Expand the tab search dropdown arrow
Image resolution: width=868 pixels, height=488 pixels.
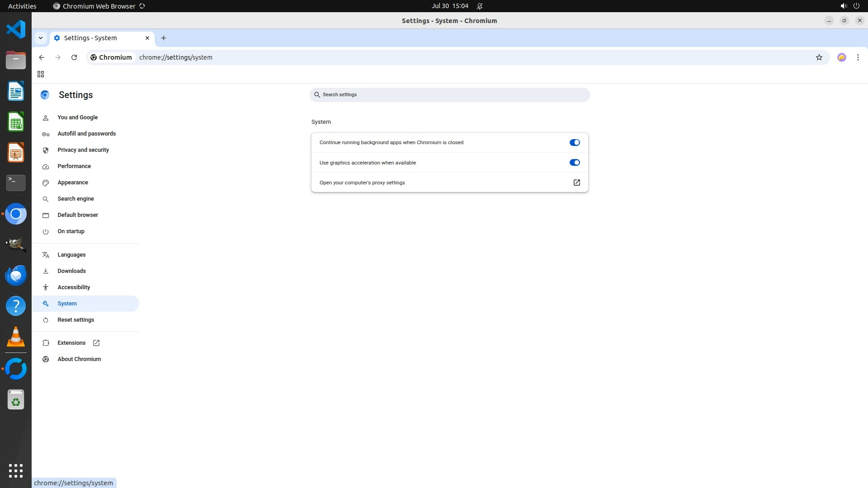[x=41, y=38]
